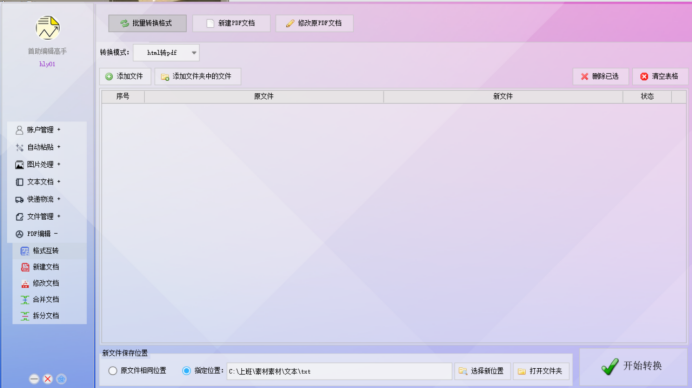This screenshot has width=692, height=389.
Task: Expand the 快递物流 sidebar section
Action: point(47,199)
